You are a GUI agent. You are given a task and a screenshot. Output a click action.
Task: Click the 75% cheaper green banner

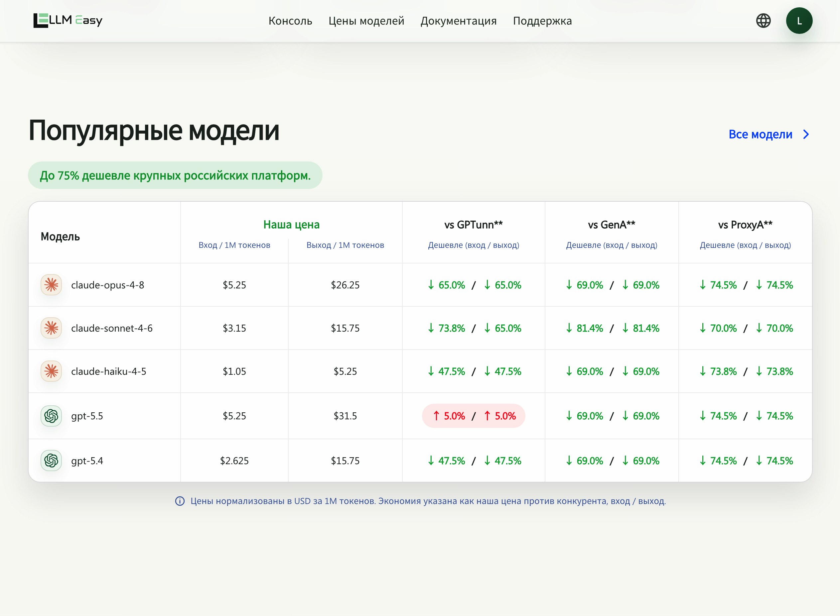(175, 175)
